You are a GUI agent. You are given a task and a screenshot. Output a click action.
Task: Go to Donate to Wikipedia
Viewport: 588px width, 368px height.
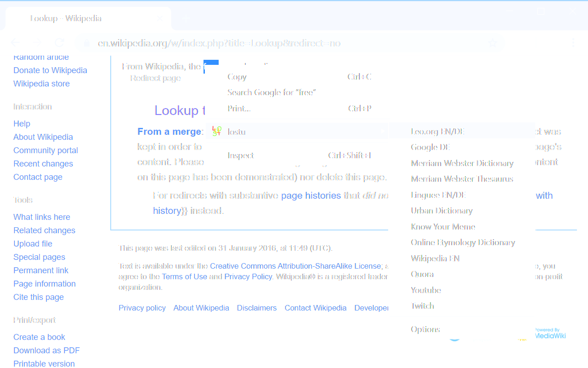(51, 70)
